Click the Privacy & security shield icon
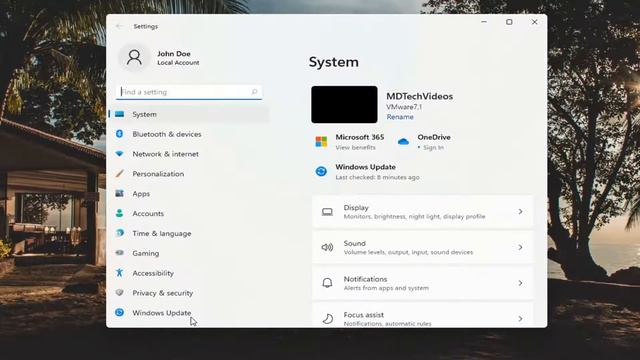640x360 pixels. coord(120,293)
